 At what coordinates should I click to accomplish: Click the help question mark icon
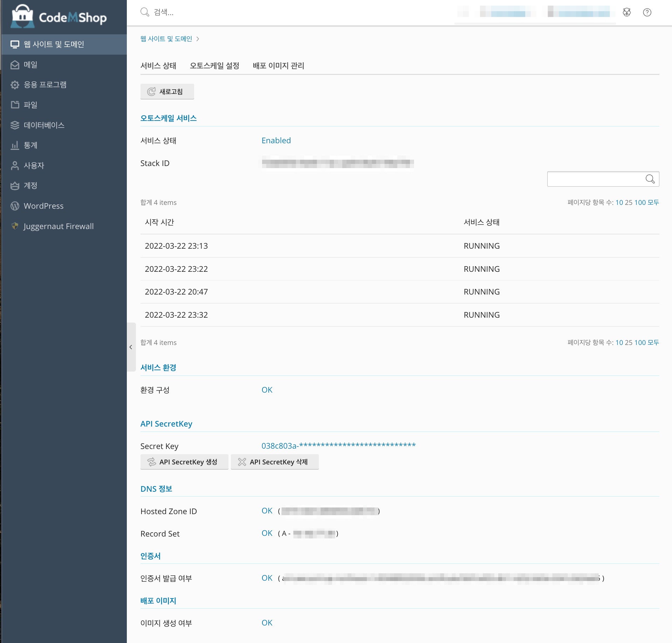[x=647, y=13]
